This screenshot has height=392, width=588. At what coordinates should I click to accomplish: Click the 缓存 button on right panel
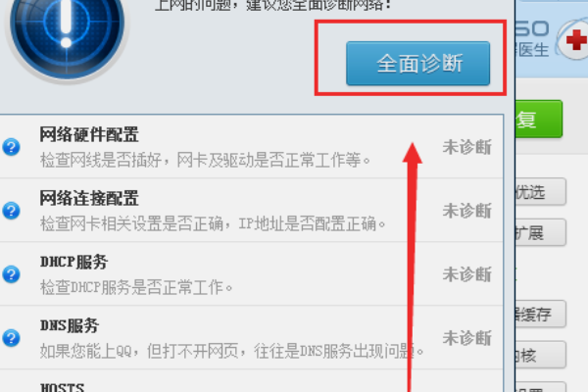[540, 314]
